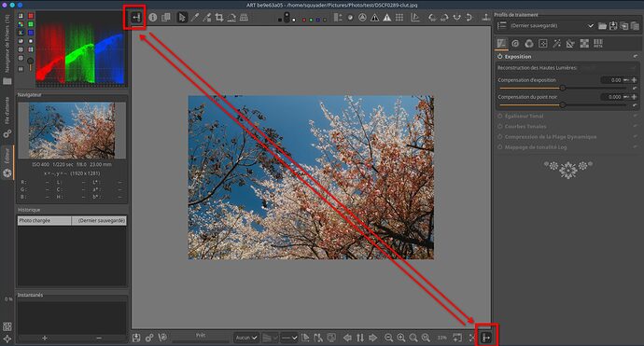Rotate the image right
644x346 pixels.
pos(444,18)
